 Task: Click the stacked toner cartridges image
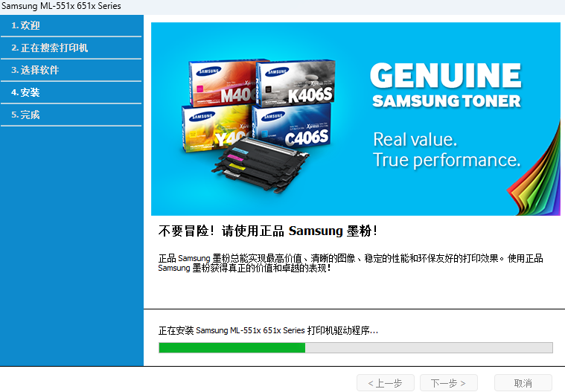260,165
